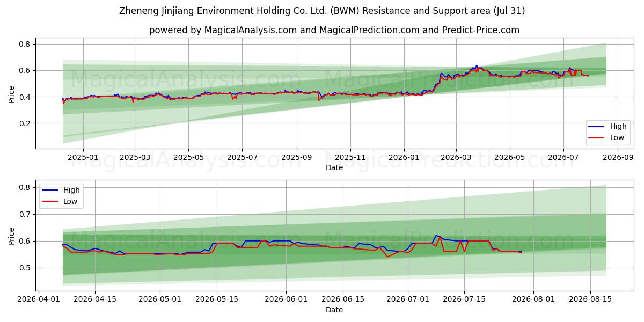Screen dimensions: 644x322
Task: Click the 2026-07-15 date tick label
Action: (x=465, y=300)
